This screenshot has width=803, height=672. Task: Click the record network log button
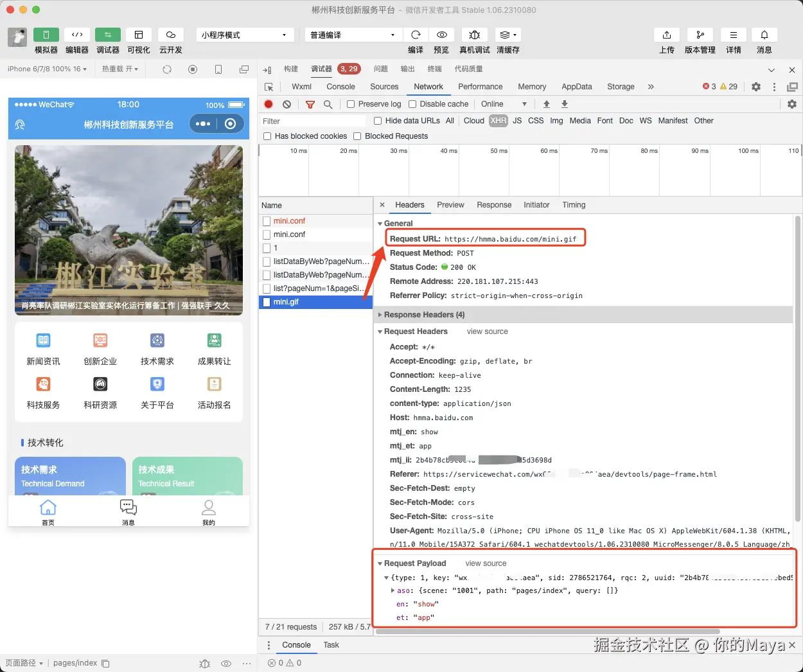[269, 104]
